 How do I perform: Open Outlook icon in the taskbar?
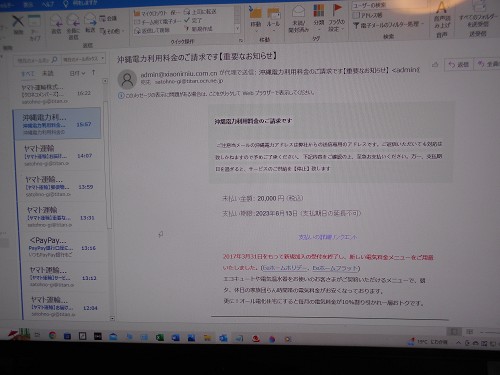tap(223, 338)
